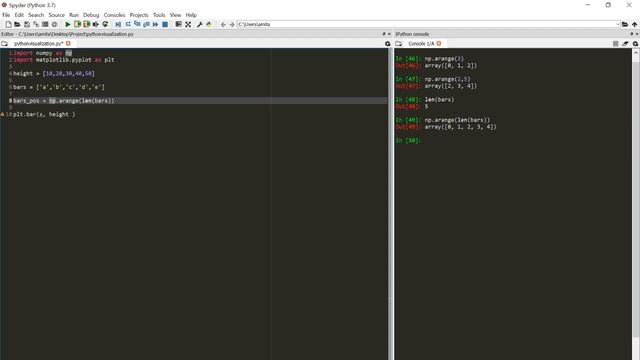Click the 'import numpy as np' line
The image size is (640, 360).
tap(42, 53)
